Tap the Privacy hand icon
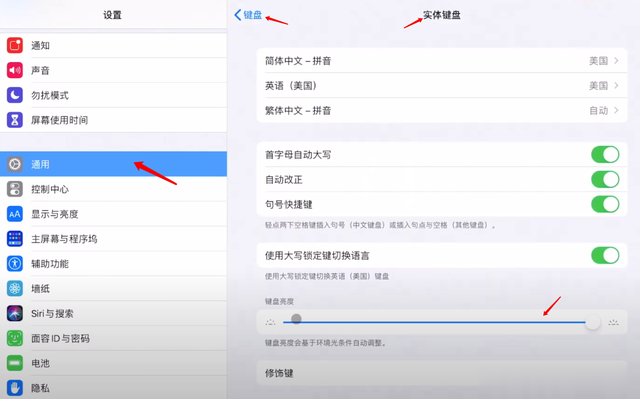 point(15,388)
